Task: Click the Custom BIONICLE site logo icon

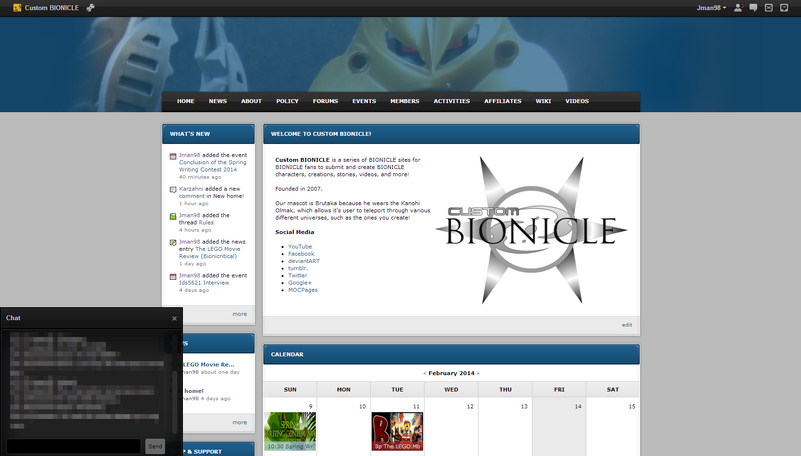Action: coord(17,8)
